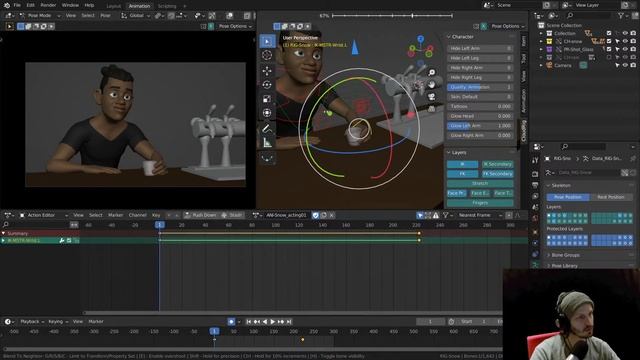Select the Transform tool in viewport toolbar
The height and width of the screenshot is (360, 640).
(267, 113)
